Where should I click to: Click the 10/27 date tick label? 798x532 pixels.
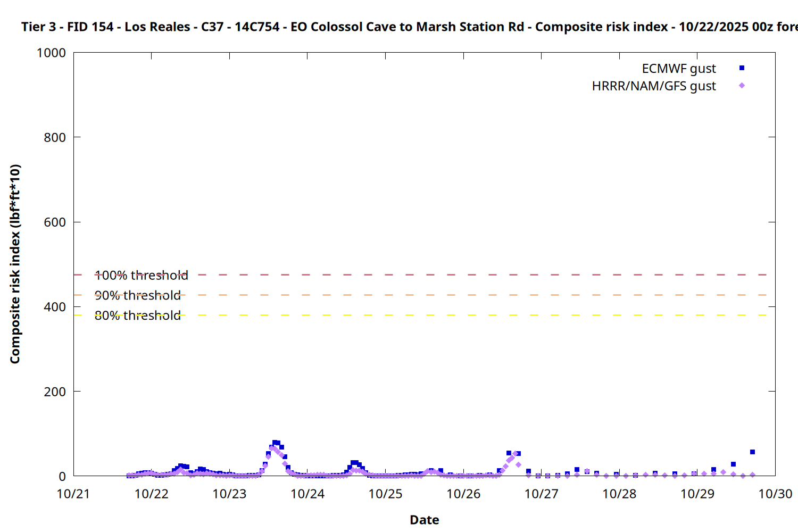pos(541,494)
